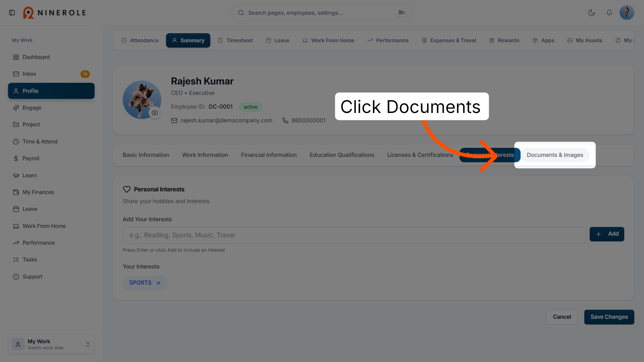Image resolution: width=644 pixels, height=362 pixels.
Task: Click the active status badge
Action: click(x=251, y=107)
